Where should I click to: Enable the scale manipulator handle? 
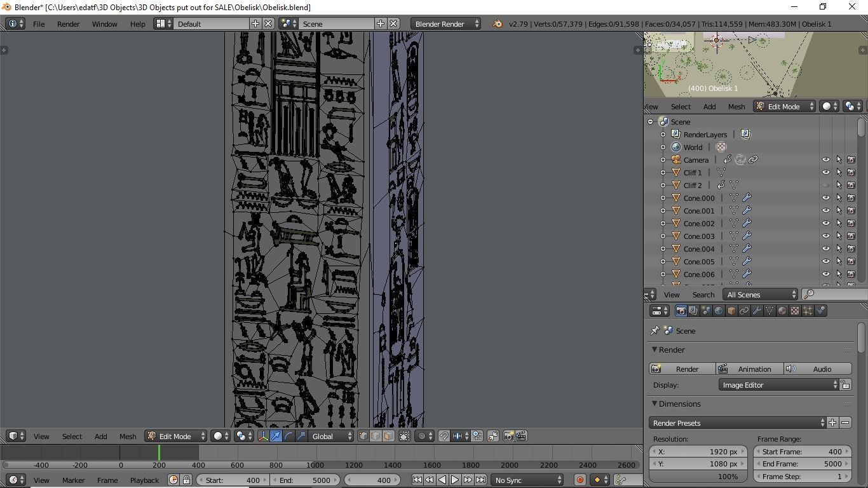pos(301,436)
